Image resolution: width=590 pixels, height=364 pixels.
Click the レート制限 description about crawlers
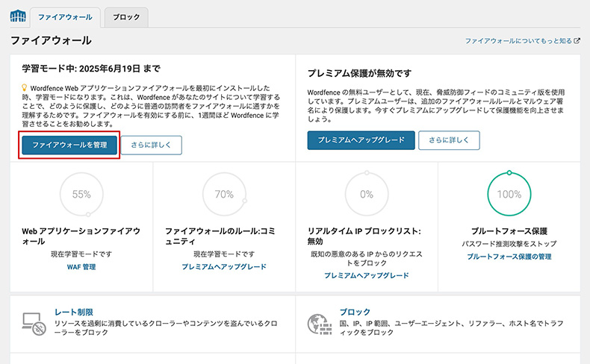click(166, 328)
